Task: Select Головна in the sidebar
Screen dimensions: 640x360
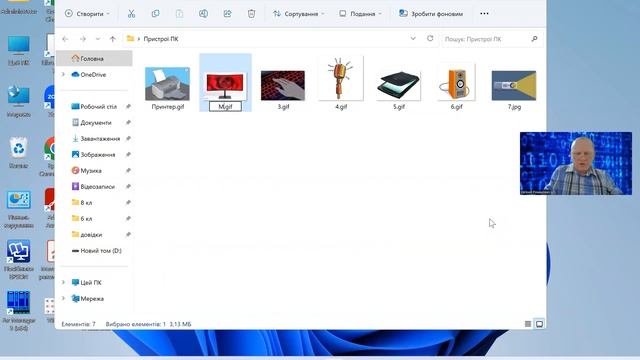Action: coord(94,58)
